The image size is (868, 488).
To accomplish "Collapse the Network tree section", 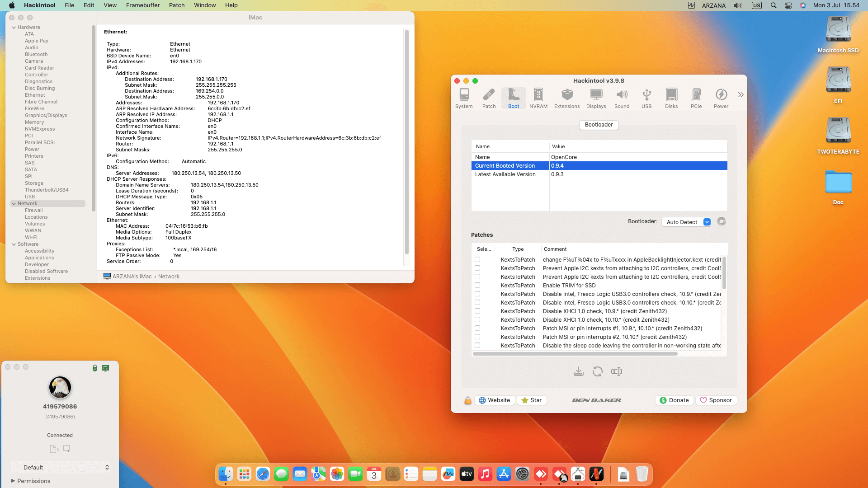I will (x=14, y=204).
